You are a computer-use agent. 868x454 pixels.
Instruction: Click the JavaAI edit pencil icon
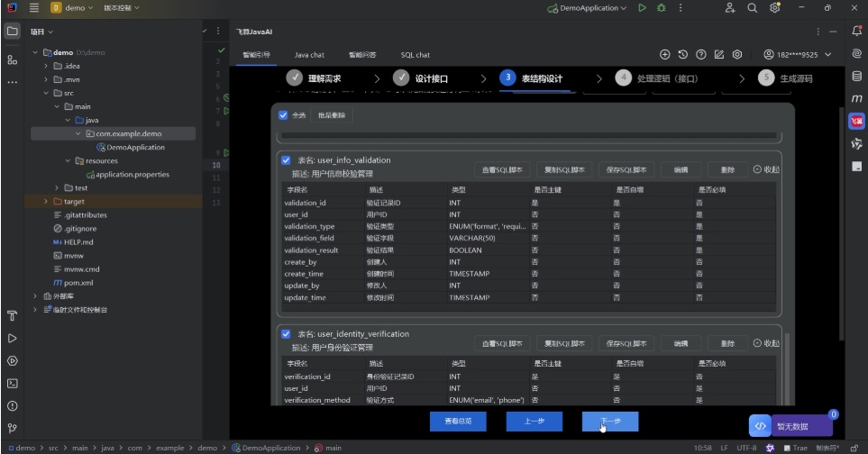point(719,54)
